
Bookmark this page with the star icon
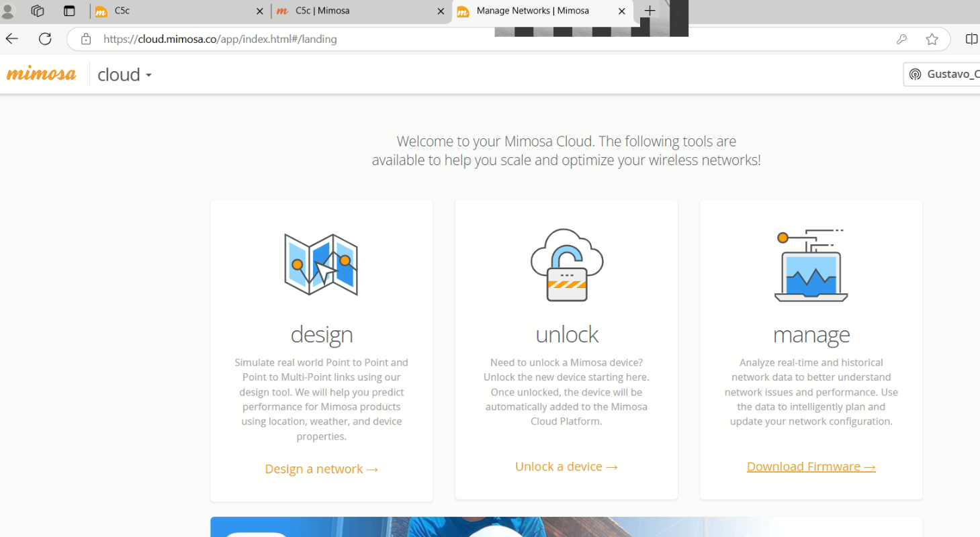[932, 39]
